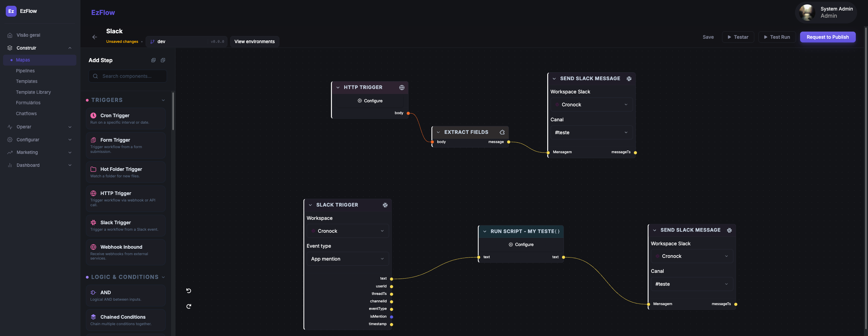This screenshot has width=868, height=336.
Task: Open the Templates page
Action: click(27, 82)
